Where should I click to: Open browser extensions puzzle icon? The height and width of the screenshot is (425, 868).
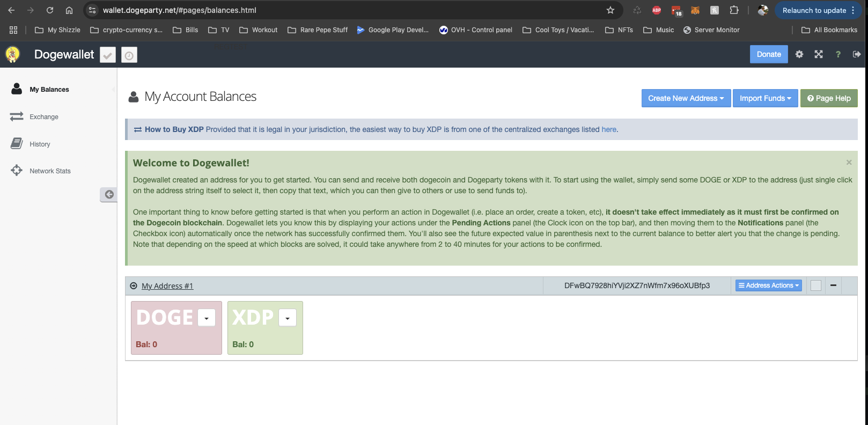click(734, 10)
